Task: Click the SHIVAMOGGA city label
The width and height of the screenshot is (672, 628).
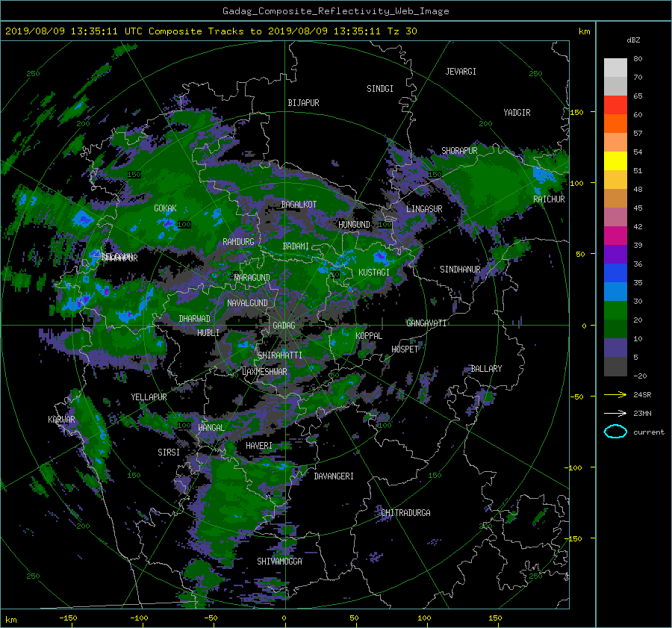Action: point(279,562)
